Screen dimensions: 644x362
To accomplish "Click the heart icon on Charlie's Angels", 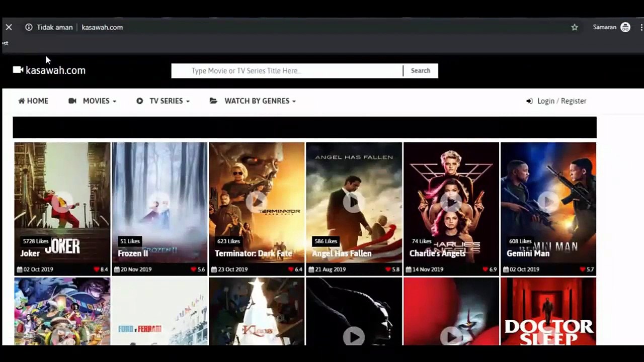I will 485,269.
